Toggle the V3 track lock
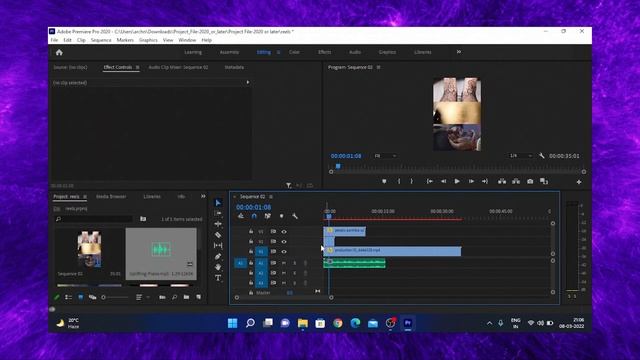 [x=251, y=231]
